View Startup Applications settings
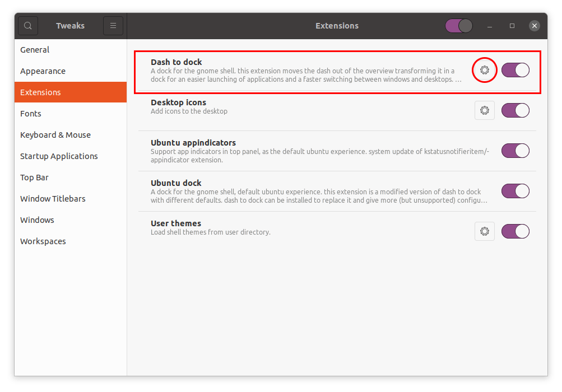The width and height of the screenshot is (562, 392). (58, 156)
